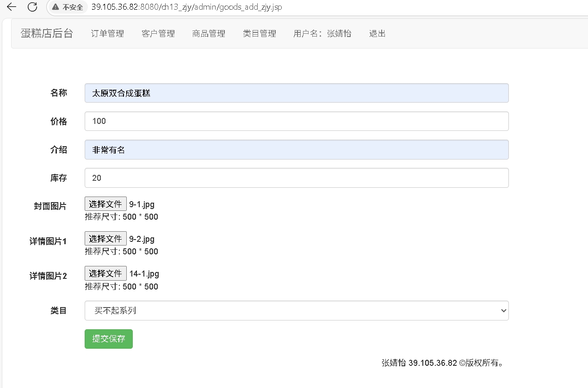Click the 用户名：张婧怡 nav item
The height and width of the screenshot is (388, 588).
click(322, 34)
